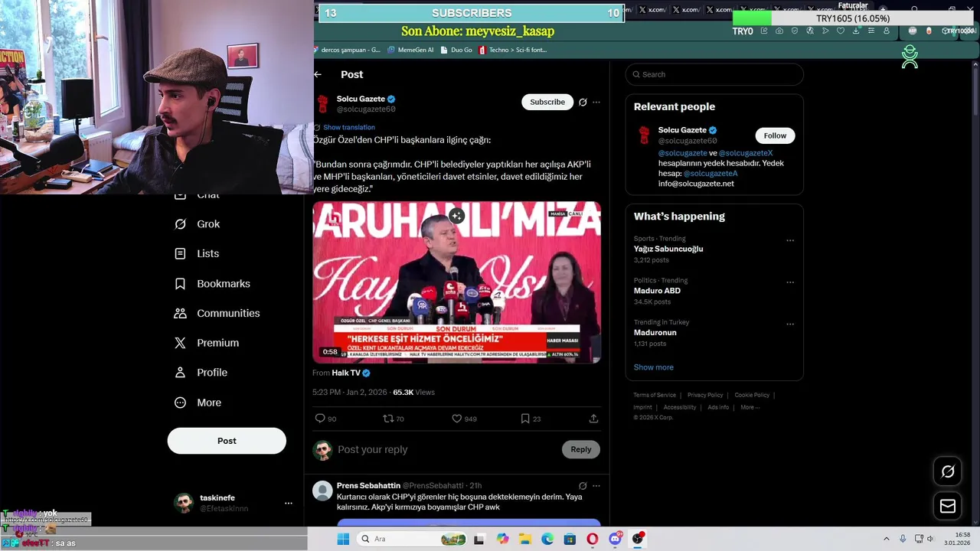Open the Windows Start menu
Viewport: 980px width, 551px height.
(x=343, y=539)
